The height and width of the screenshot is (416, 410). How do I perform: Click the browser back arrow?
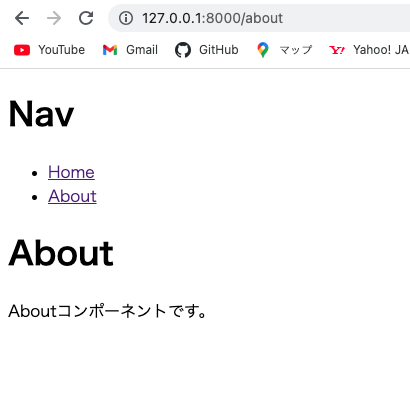(22, 18)
